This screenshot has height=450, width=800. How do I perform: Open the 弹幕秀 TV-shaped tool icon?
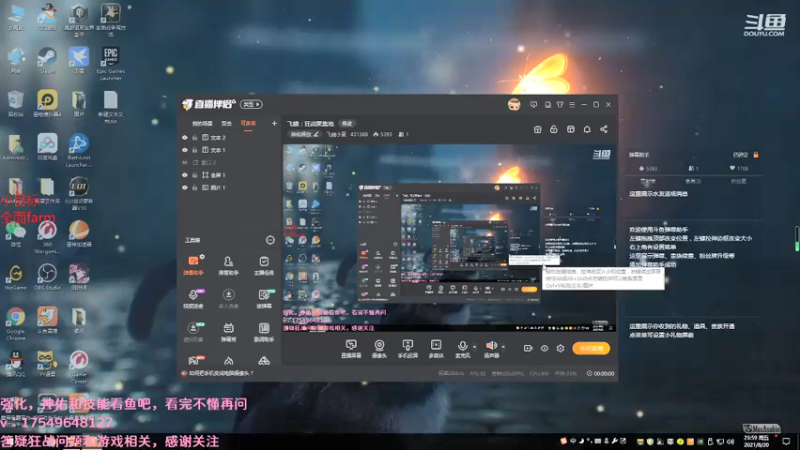(x=228, y=331)
